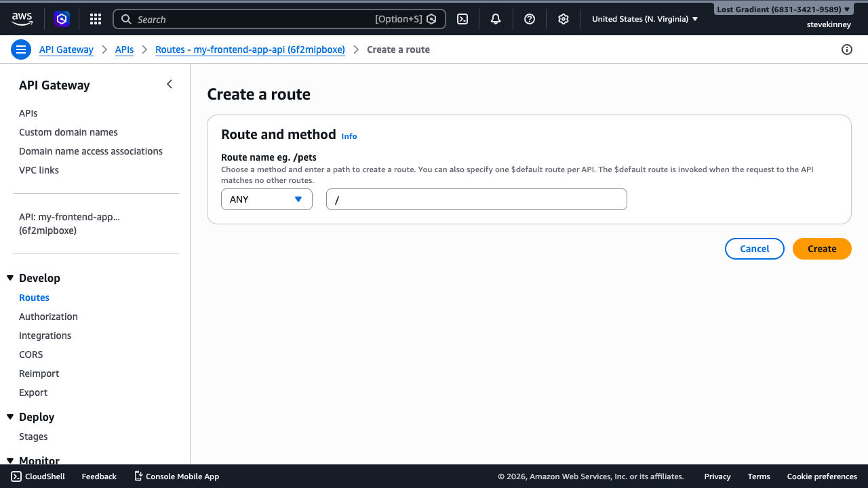The image size is (868, 488).
Task: Open the Terms link
Action: coord(759,476)
